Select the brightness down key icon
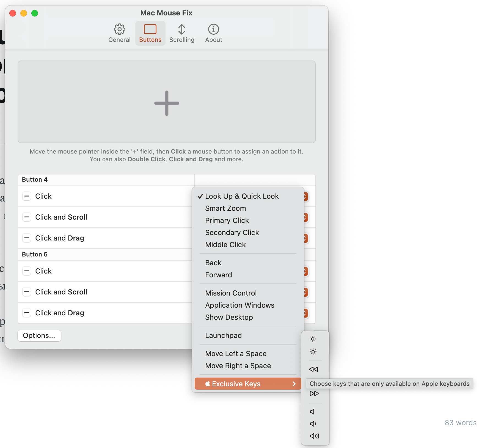This screenshot has height=448, width=479. coord(313,339)
